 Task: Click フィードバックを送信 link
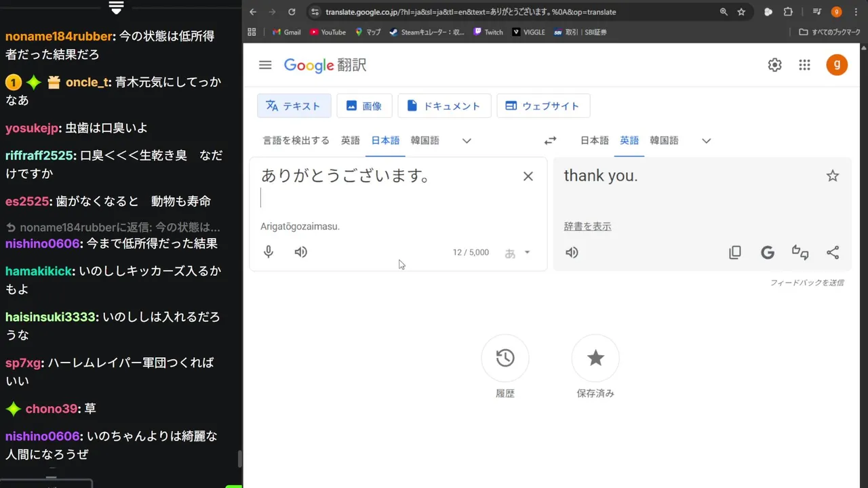(x=807, y=283)
